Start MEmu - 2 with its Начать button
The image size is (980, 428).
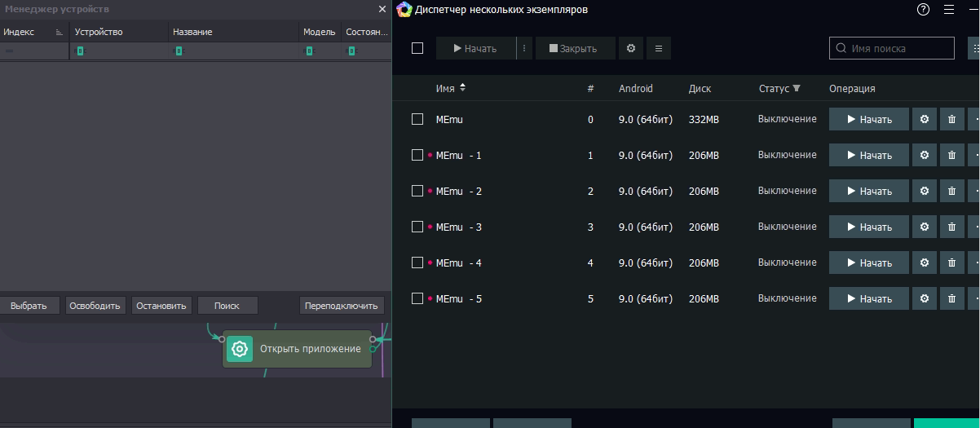[x=868, y=191]
